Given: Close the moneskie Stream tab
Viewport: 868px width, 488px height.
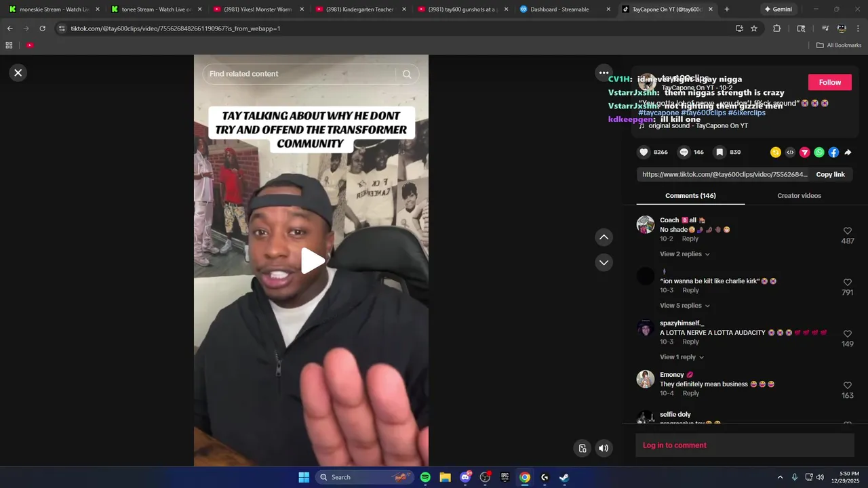Looking at the screenshot, I should point(98,9).
